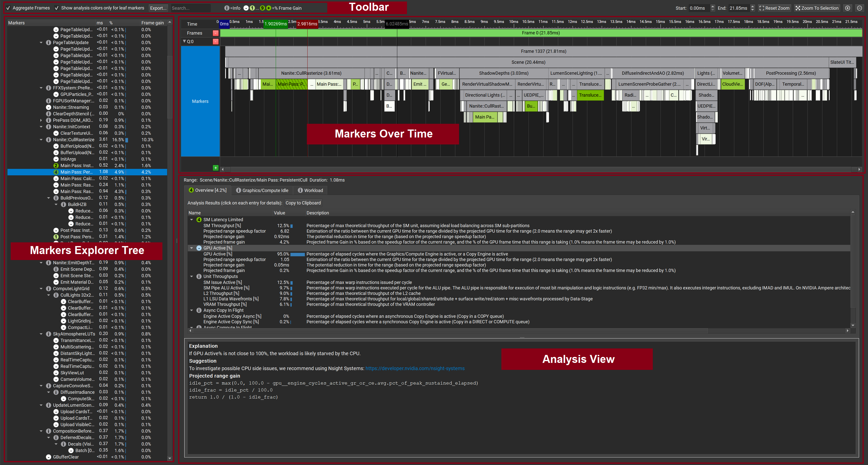
Task: Click the zoom out minus icon
Action: pyautogui.click(x=860, y=8)
